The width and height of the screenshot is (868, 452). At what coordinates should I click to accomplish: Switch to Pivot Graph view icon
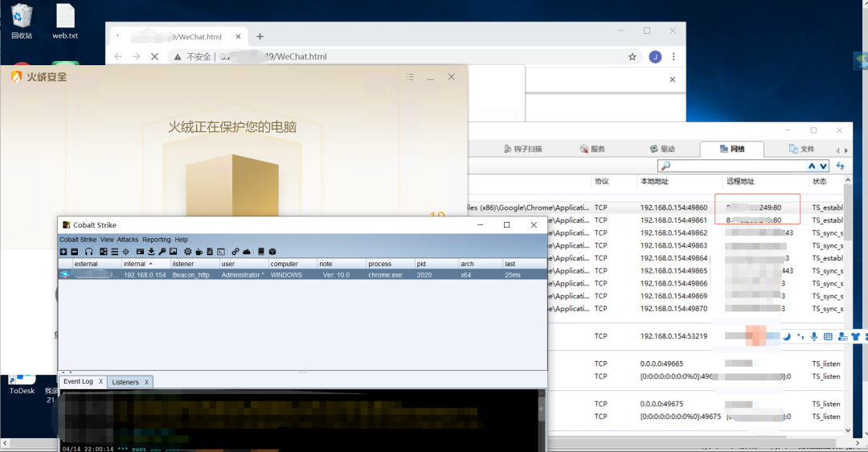(x=104, y=252)
